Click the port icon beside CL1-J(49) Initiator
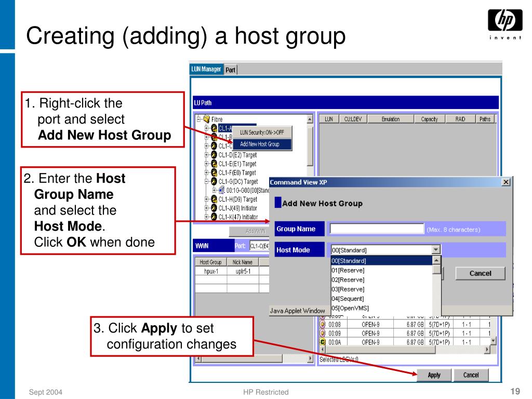The height and width of the screenshot is (399, 532). pos(214,208)
